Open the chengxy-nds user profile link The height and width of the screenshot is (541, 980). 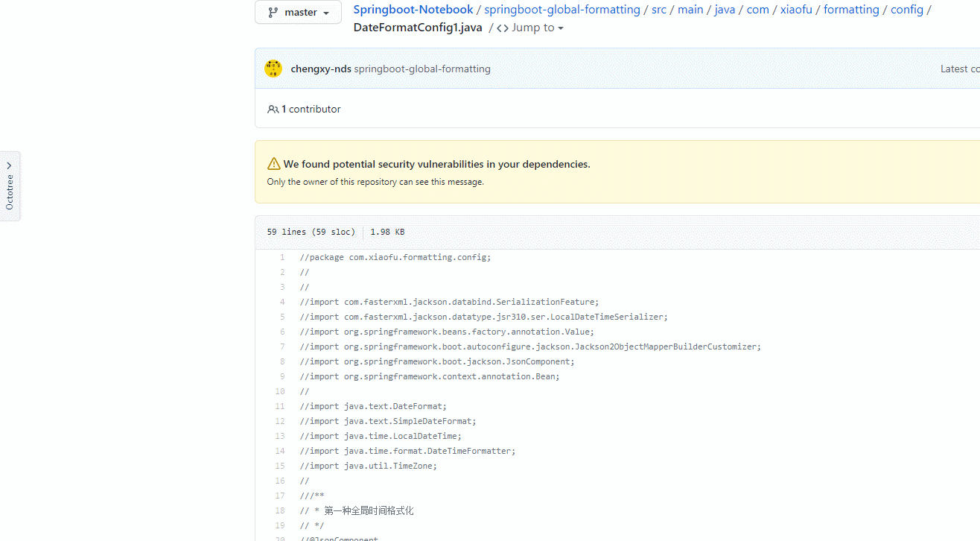coord(321,69)
